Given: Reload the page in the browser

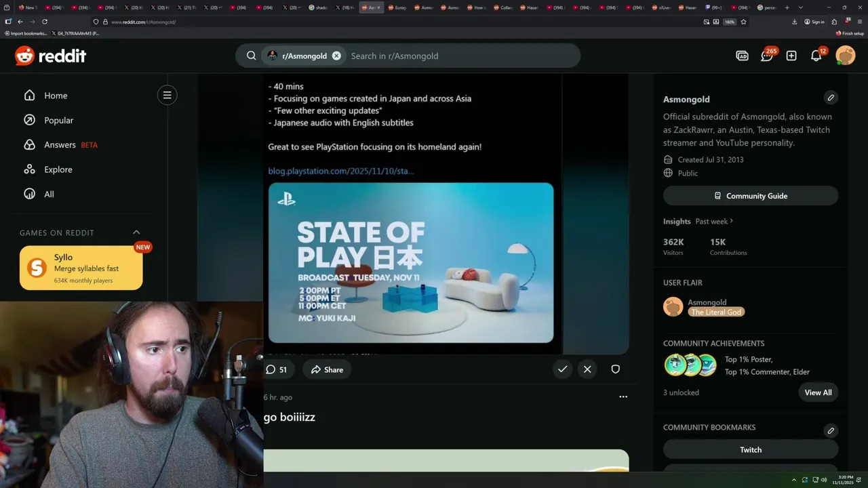Looking at the screenshot, I should (x=45, y=22).
